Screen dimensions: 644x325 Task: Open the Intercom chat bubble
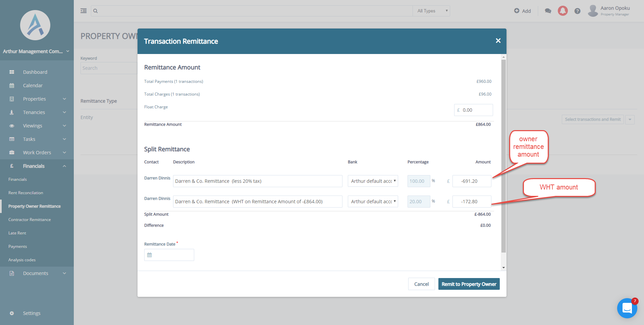(627, 308)
